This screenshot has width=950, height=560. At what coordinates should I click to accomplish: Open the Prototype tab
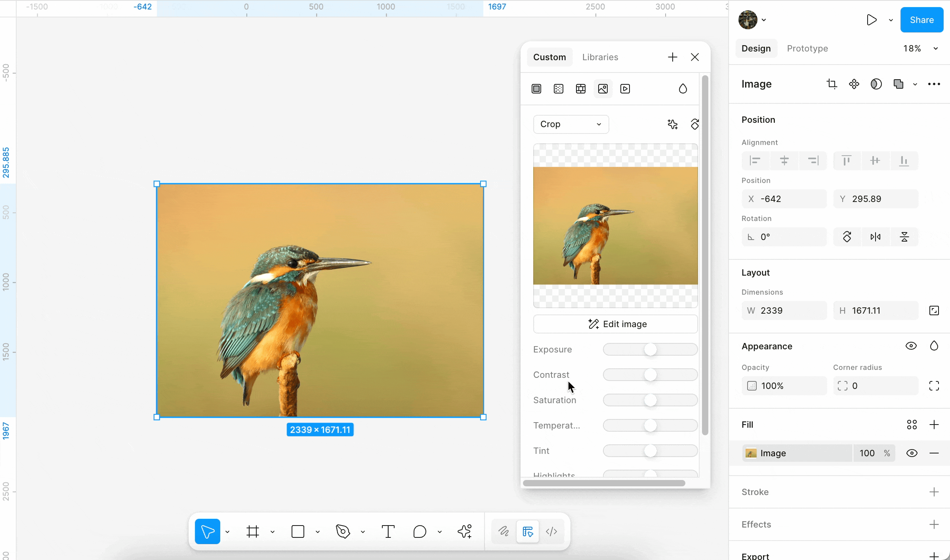coord(807,48)
